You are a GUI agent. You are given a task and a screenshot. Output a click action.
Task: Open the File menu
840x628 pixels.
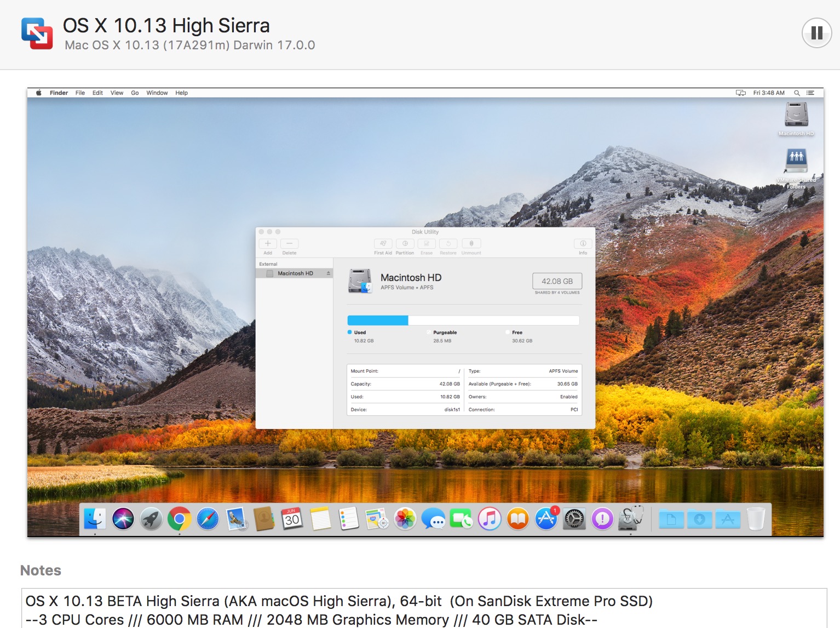click(80, 93)
